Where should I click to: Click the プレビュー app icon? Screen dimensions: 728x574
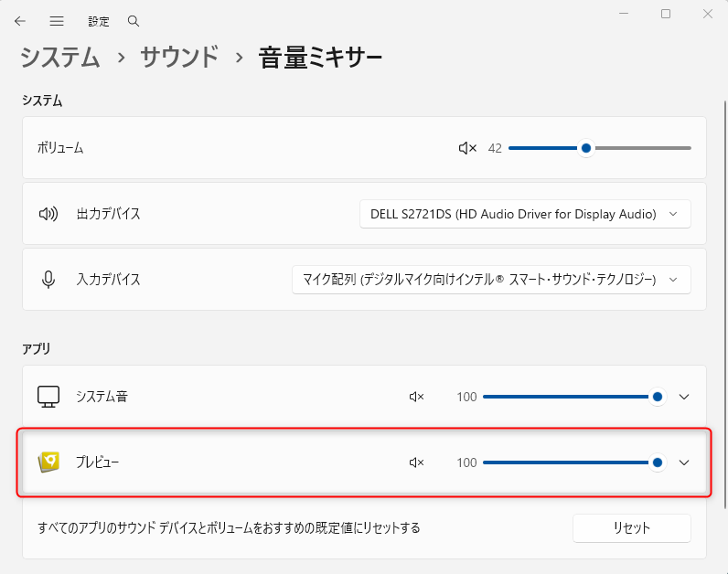[x=48, y=462]
